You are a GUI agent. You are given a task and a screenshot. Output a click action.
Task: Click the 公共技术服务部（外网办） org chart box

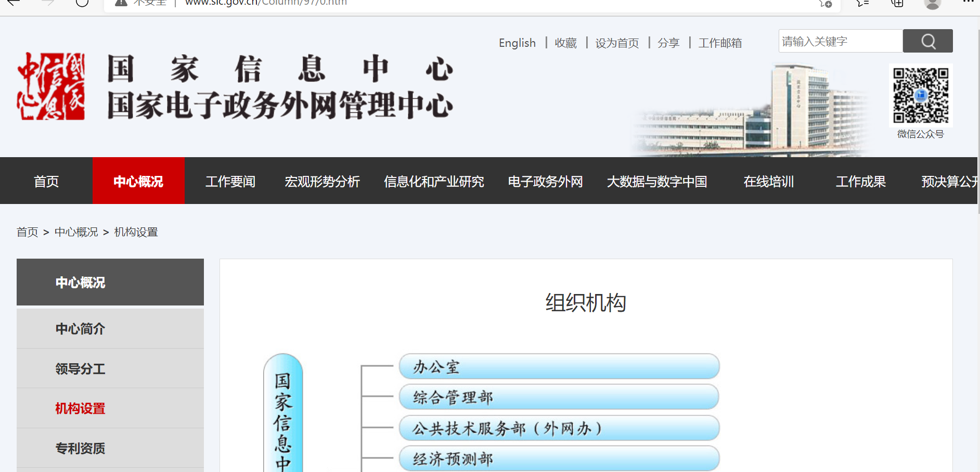[559, 428]
